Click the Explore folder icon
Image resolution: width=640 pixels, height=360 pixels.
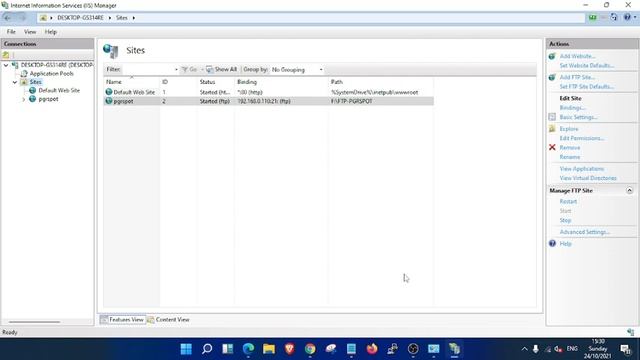coord(552,129)
